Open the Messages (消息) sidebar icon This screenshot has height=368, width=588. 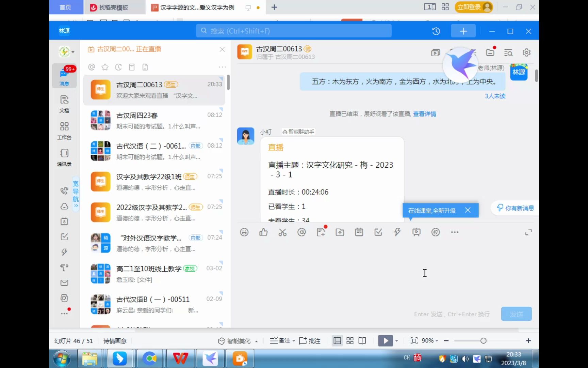[x=64, y=76]
